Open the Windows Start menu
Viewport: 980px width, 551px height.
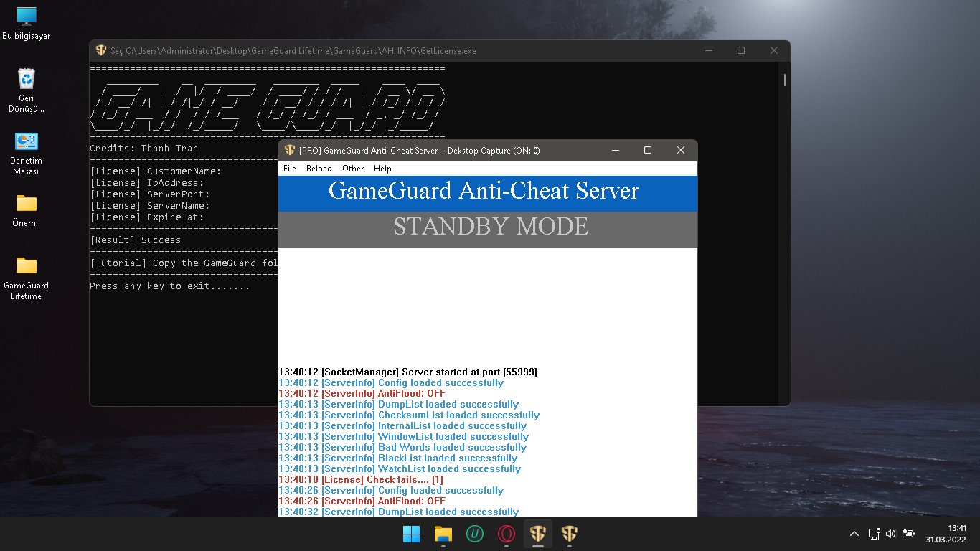click(x=412, y=534)
